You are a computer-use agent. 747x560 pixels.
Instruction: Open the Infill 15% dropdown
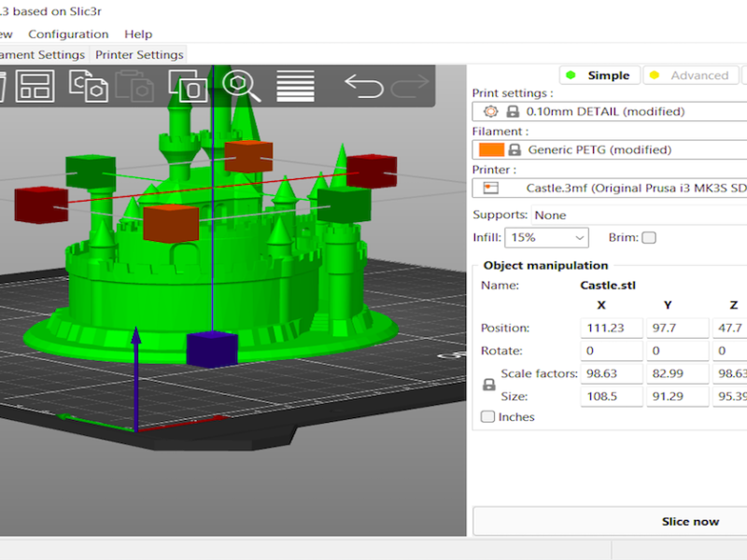click(546, 238)
